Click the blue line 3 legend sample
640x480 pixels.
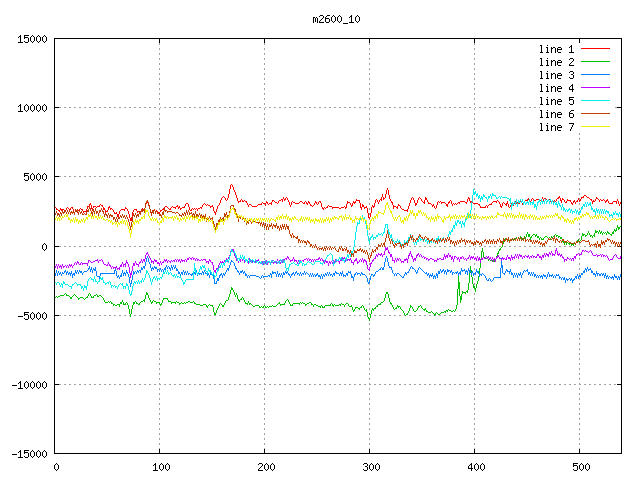(x=596, y=75)
